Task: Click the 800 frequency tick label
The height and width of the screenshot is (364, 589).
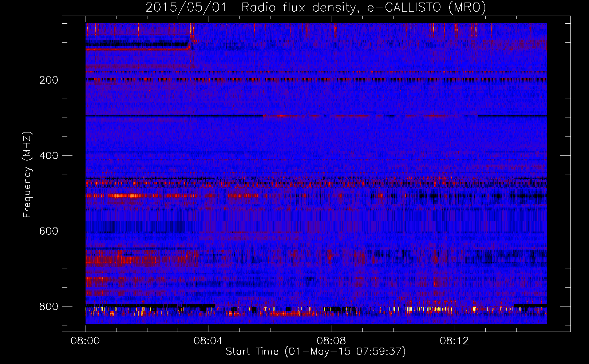Action: (49, 306)
